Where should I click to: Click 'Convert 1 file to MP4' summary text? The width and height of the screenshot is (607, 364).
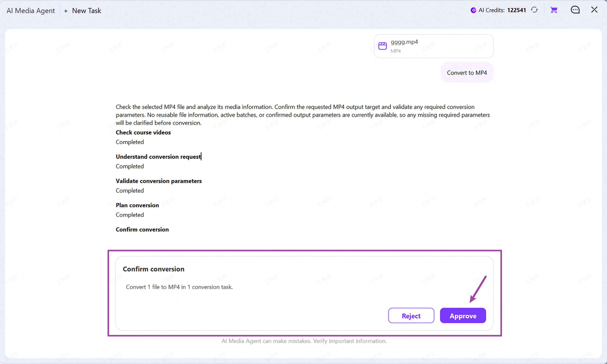[x=179, y=287]
